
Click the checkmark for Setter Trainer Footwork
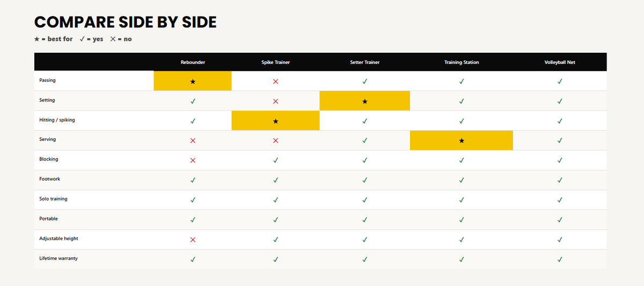click(x=364, y=180)
